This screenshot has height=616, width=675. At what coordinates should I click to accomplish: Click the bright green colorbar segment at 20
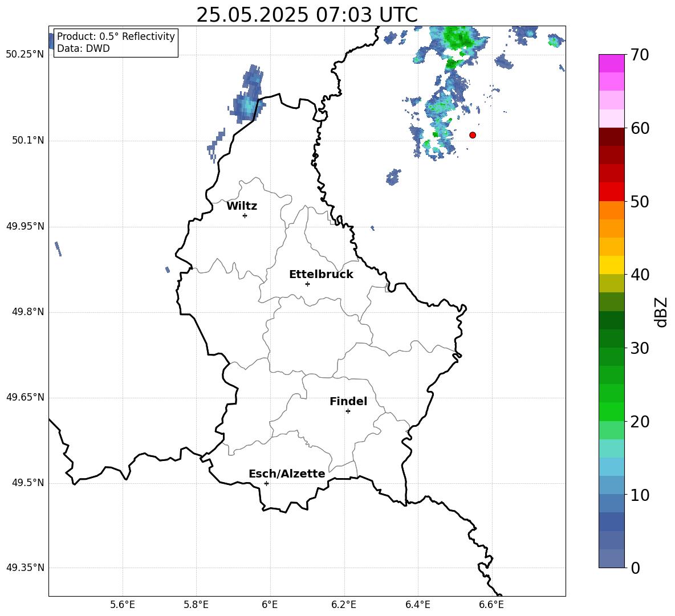tap(611, 411)
